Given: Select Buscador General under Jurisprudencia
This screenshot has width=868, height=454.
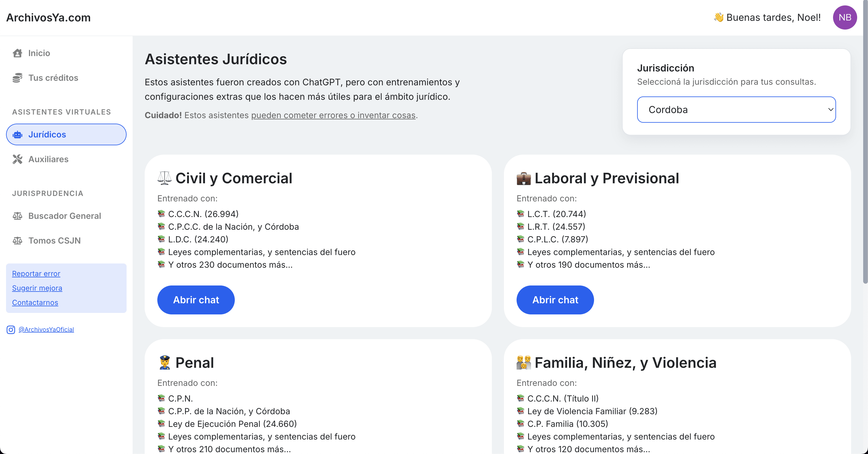Looking at the screenshot, I should tap(64, 216).
